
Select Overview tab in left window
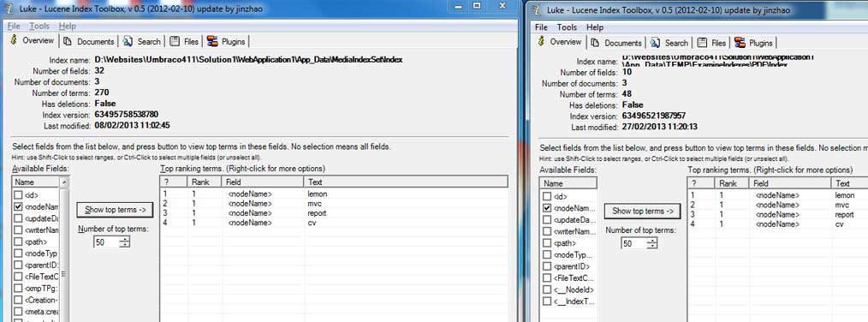[33, 40]
